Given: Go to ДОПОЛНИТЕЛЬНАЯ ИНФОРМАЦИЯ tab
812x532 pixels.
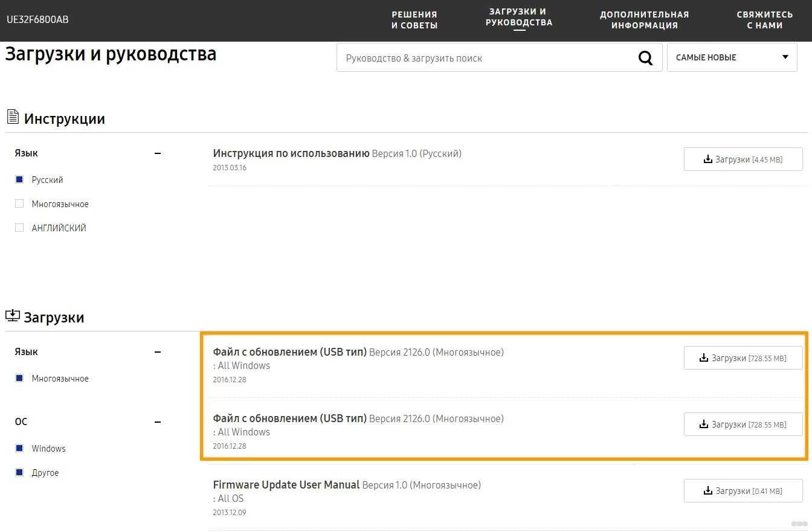Looking at the screenshot, I should point(644,20).
